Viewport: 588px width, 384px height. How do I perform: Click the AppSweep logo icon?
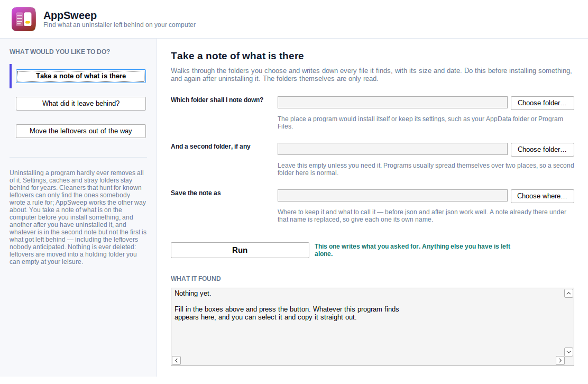[x=24, y=19]
